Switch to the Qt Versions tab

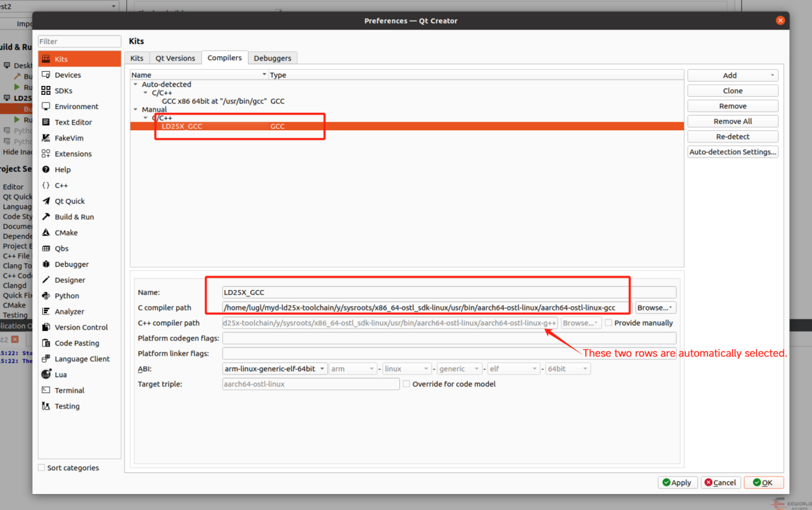[176, 58]
